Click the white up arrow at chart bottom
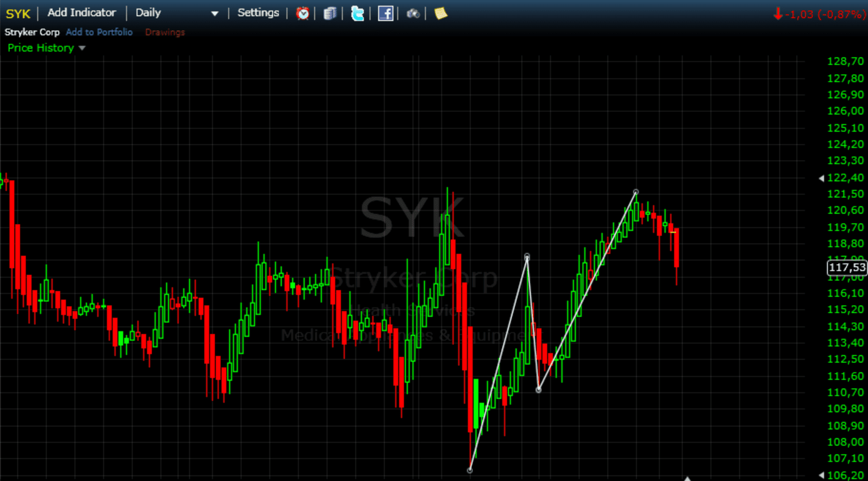 tap(688, 478)
